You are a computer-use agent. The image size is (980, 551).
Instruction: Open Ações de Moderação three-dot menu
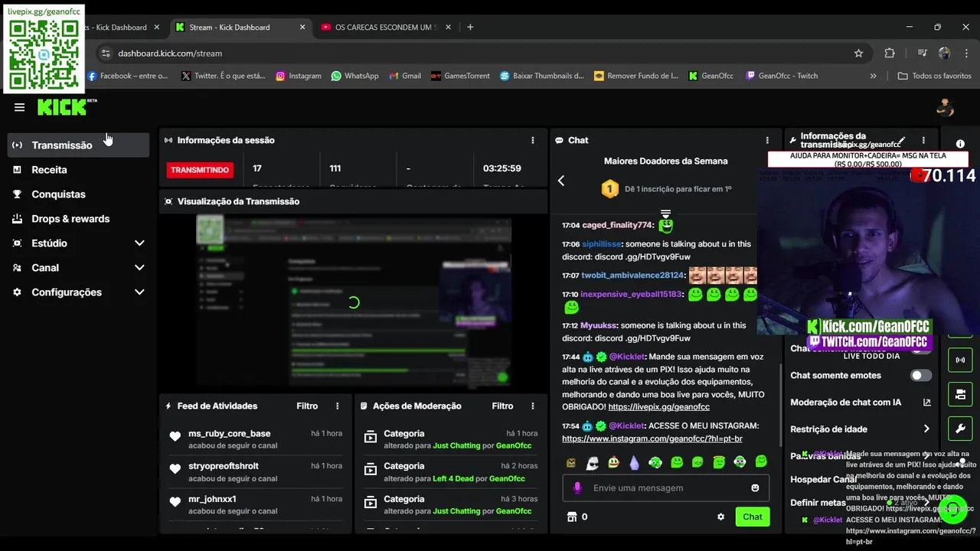click(533, 406)
